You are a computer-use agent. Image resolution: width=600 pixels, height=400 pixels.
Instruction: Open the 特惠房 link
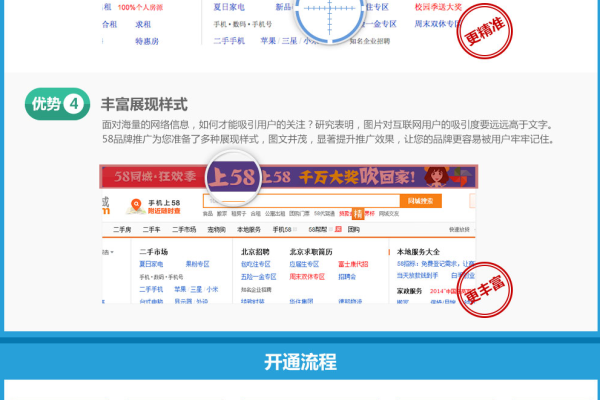point(147,41)
